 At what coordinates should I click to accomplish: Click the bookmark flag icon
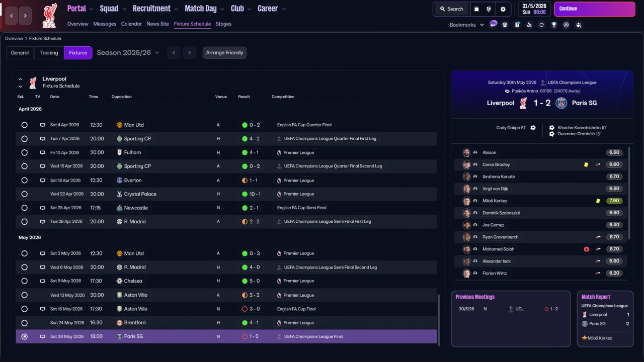point(476,9)
